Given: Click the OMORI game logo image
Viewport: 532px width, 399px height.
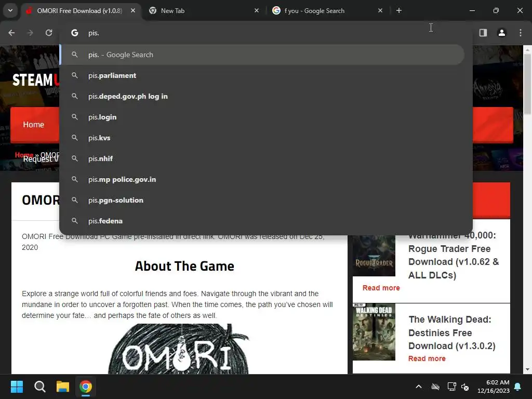Looking at the screenshot, I should [179, 350].
